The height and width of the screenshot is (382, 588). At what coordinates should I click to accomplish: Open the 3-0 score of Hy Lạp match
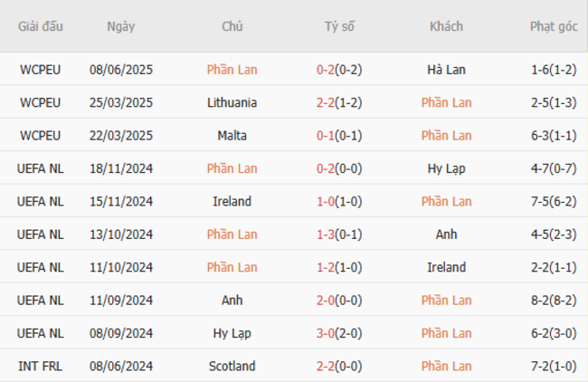click(x=339, y=334)
